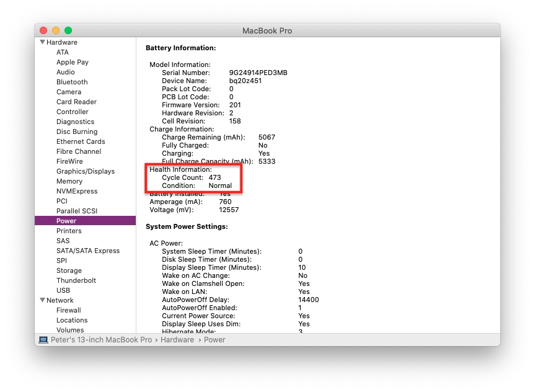Click Peter's 13-inch MacBook Pro in path bar

[101, 340]
